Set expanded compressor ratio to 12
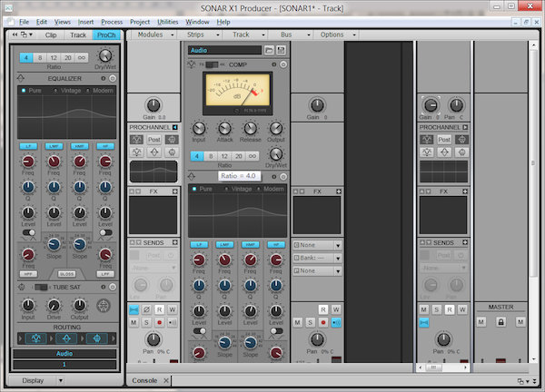The height and width of the screenshot is (392, 545). [224, 156]
